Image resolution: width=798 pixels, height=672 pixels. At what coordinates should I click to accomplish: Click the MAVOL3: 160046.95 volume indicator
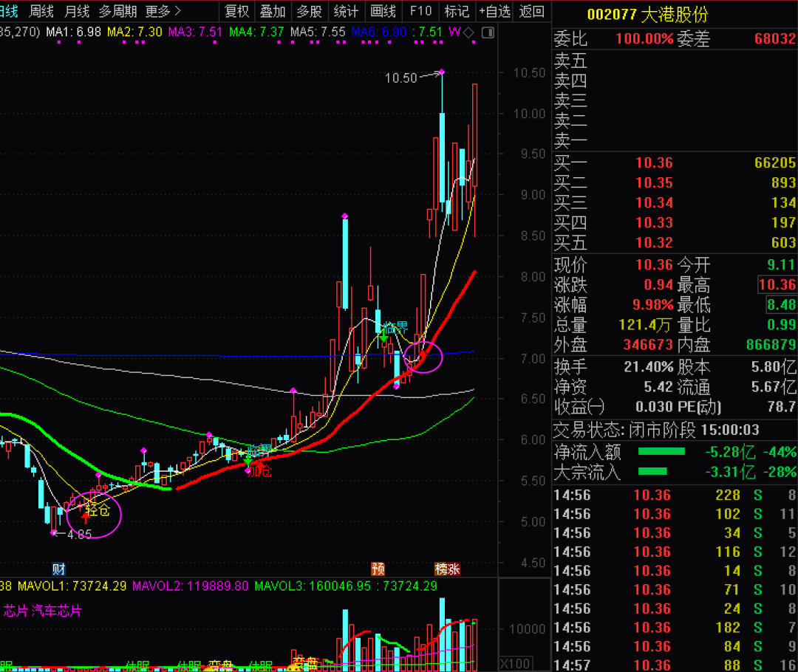[313, 586]
